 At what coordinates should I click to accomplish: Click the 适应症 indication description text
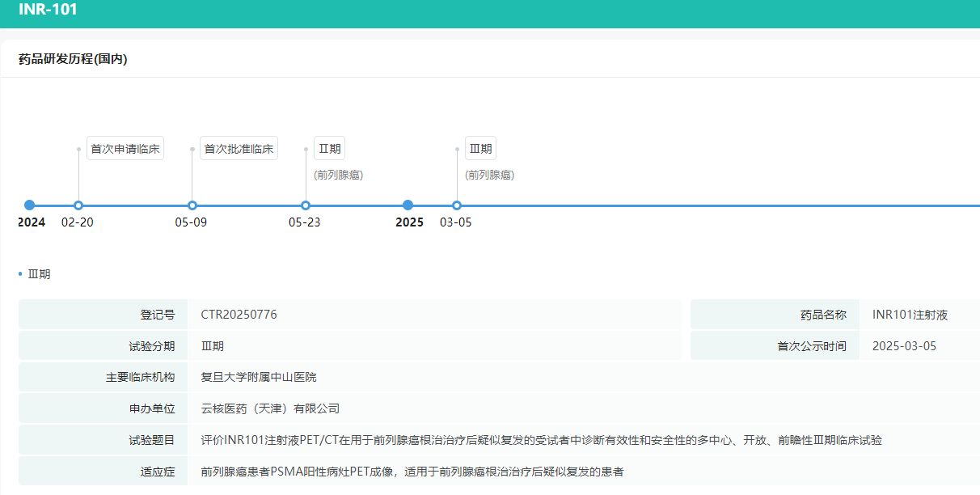[x=412, y=472]
